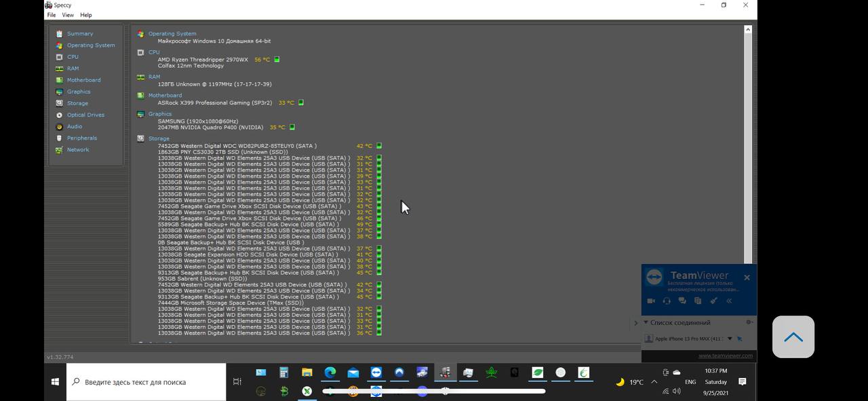Open session list settings gear dropdown
This screenshot has height=401, width=868.
pyautogui.click(x=749, y=323)
